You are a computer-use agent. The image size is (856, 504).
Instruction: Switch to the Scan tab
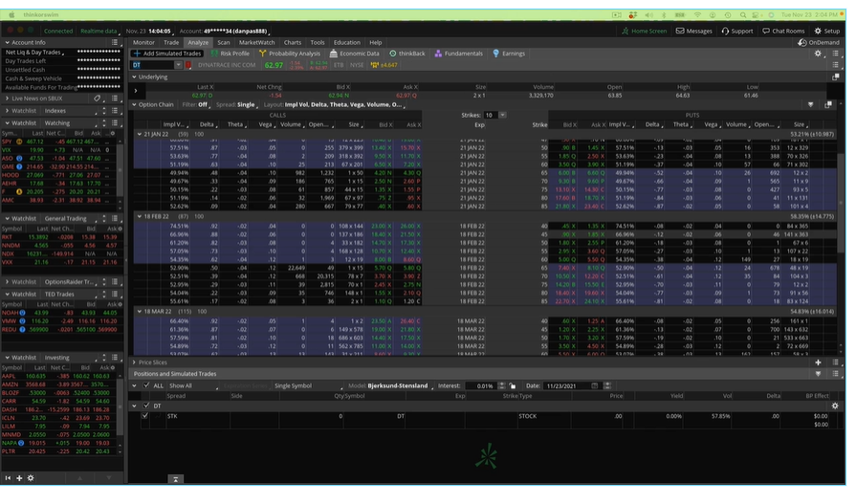(x=223, y=43)
